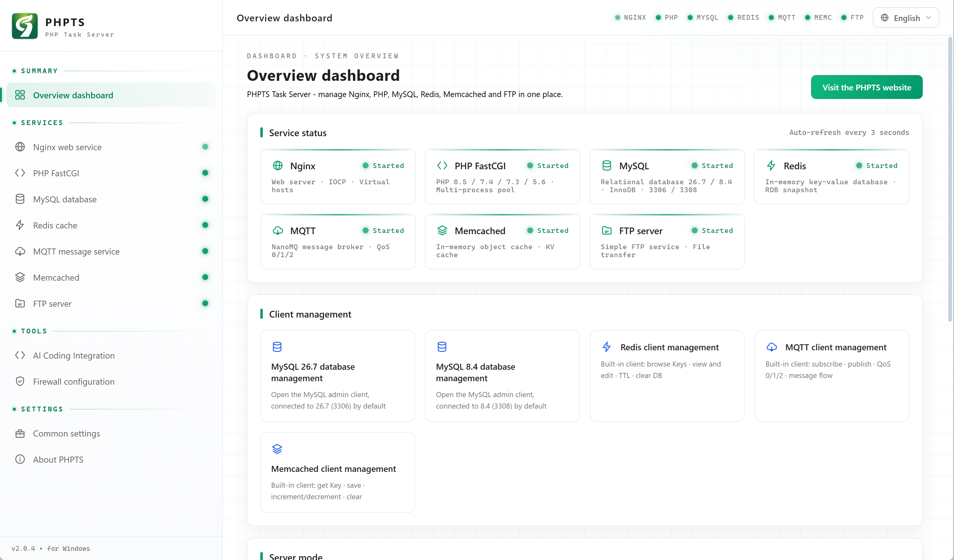Click the language dropdown chevron arrow
The width and height of the screenshot is (954, 560).
pos(929,18)
